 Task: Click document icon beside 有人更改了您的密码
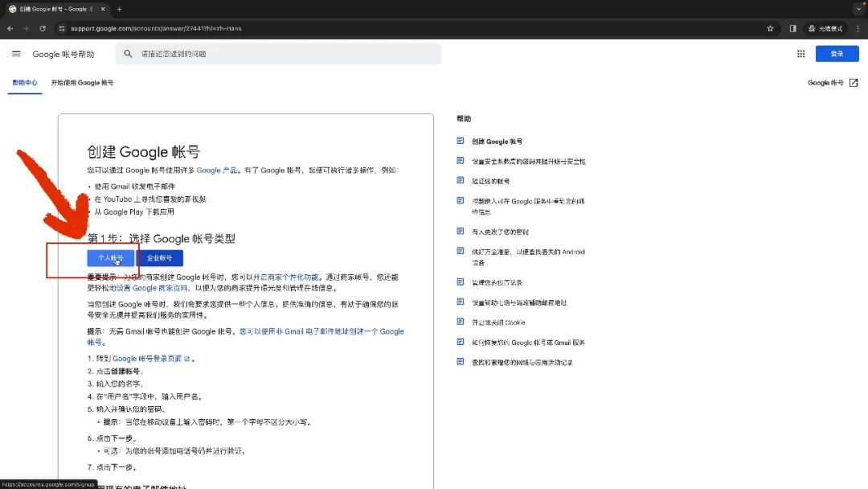460,231
